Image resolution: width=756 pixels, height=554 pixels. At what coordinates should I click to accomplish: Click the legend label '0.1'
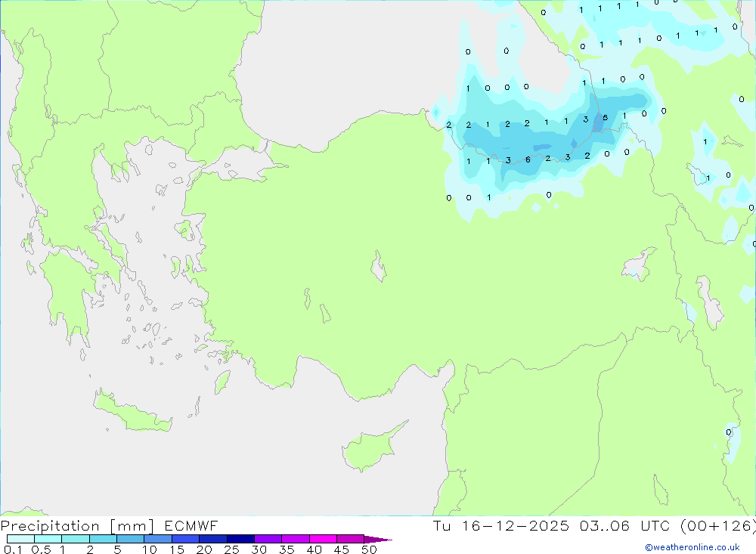(13, 549)
